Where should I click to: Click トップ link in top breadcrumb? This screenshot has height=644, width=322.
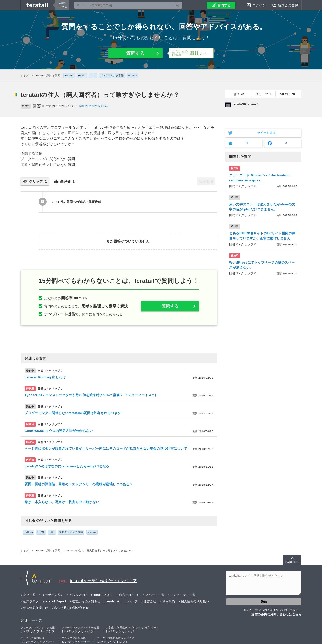(x=25, y=76)
